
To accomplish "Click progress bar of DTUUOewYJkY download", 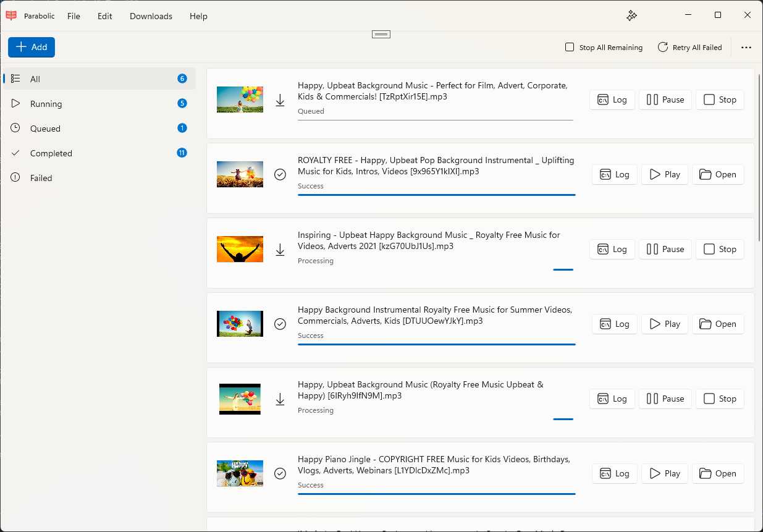I will coord(437,344).
